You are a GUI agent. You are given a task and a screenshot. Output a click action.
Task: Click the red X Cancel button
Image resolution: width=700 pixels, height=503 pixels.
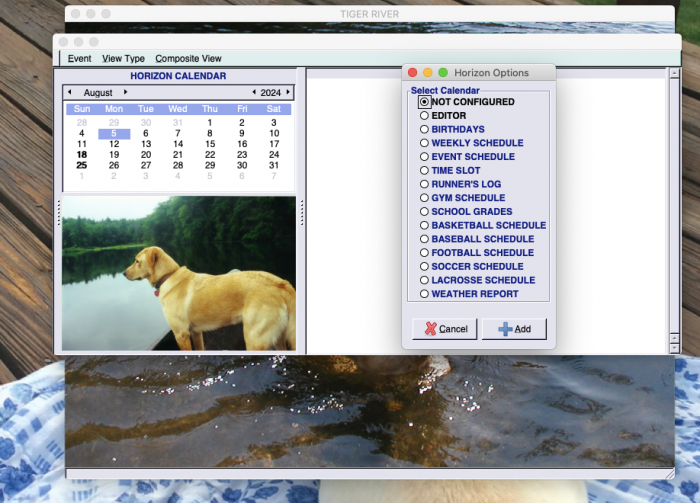(x=445, y=329)
